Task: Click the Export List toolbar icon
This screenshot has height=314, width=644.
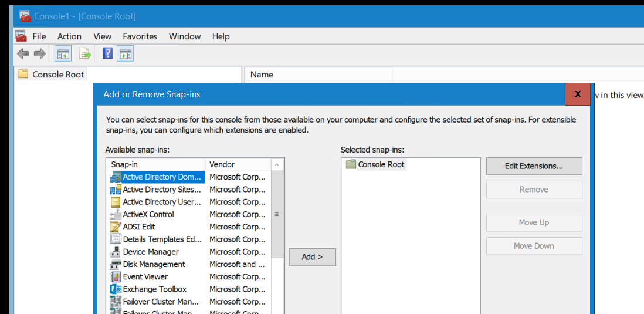Action: click(86, 54)
